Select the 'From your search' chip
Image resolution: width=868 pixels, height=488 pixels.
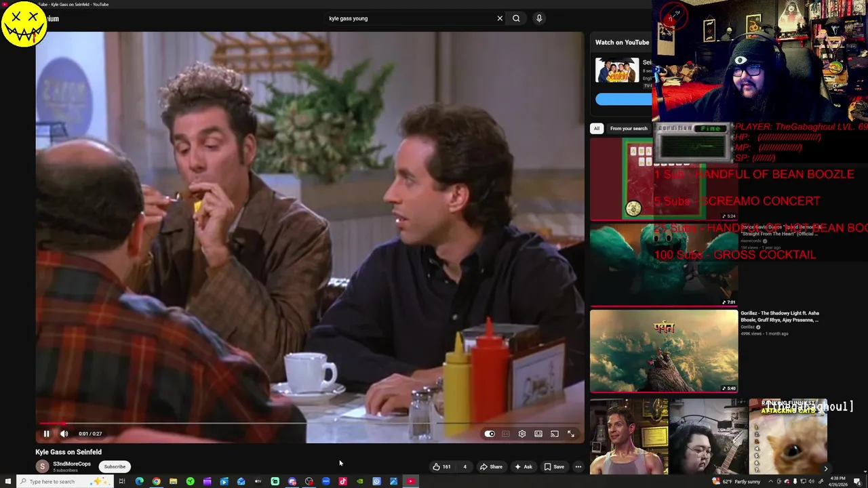pyautogui.click(x=629, y=128)
